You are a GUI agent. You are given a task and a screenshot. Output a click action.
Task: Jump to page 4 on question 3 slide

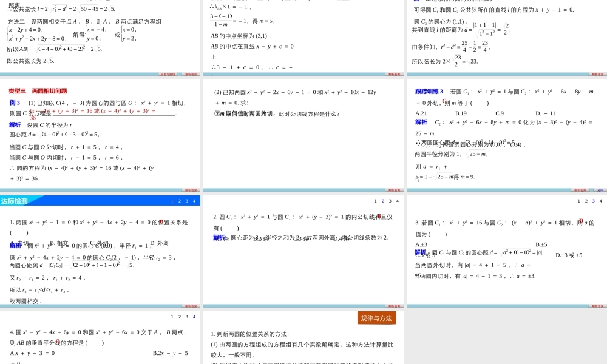(x=601, y=201)
